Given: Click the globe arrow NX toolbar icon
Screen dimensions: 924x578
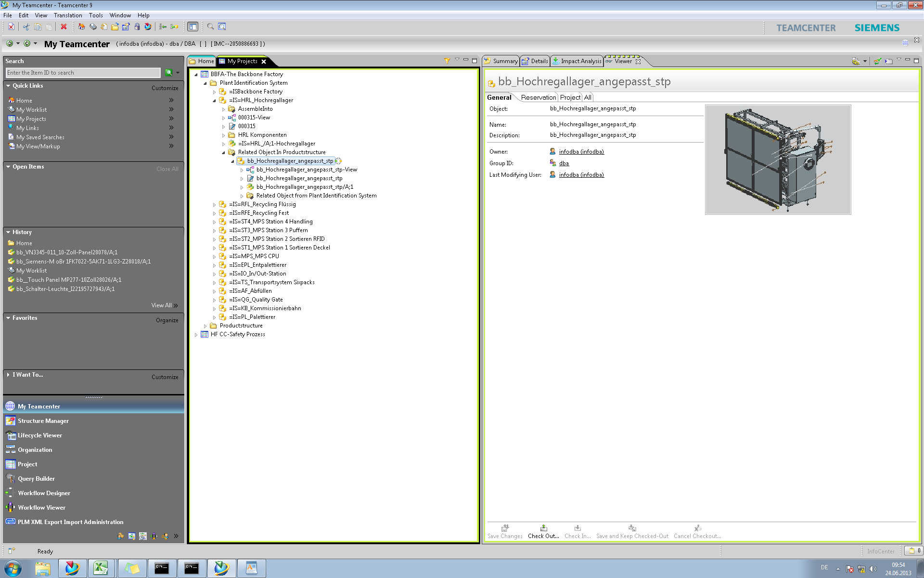Looking at the screenshot, I should (148, 27).
